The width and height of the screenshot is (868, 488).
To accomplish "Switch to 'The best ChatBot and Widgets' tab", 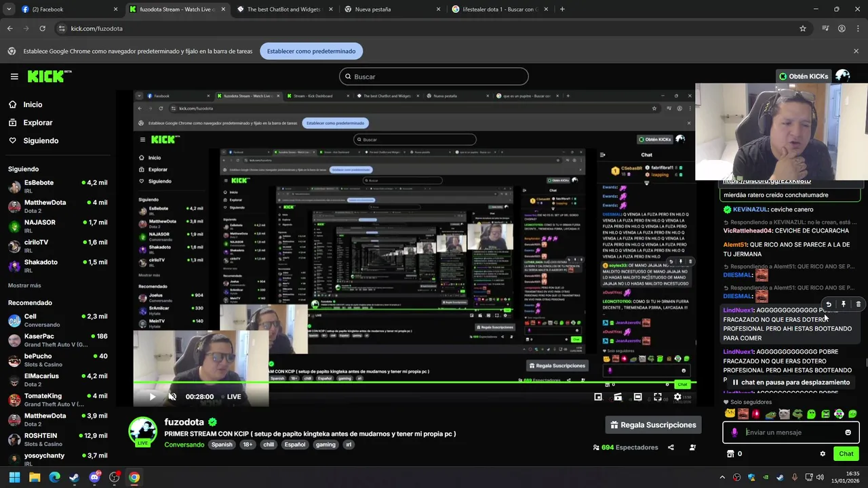I will [283, 9].
